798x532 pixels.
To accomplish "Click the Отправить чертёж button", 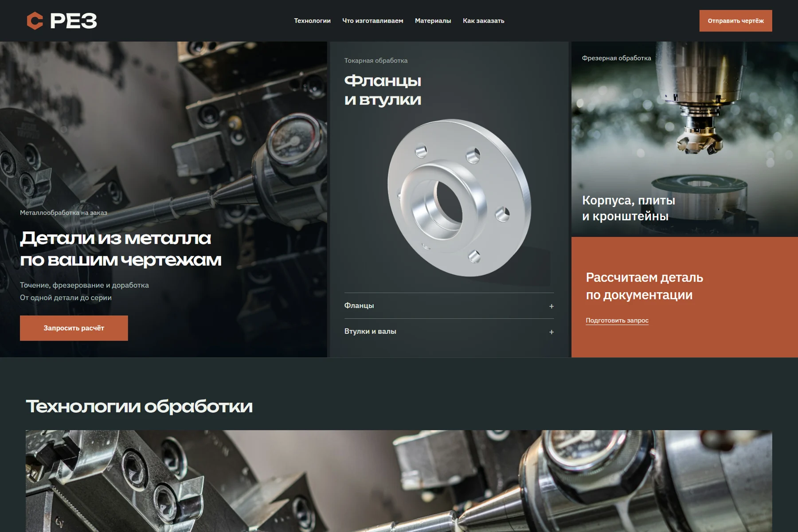I will 735,21.
